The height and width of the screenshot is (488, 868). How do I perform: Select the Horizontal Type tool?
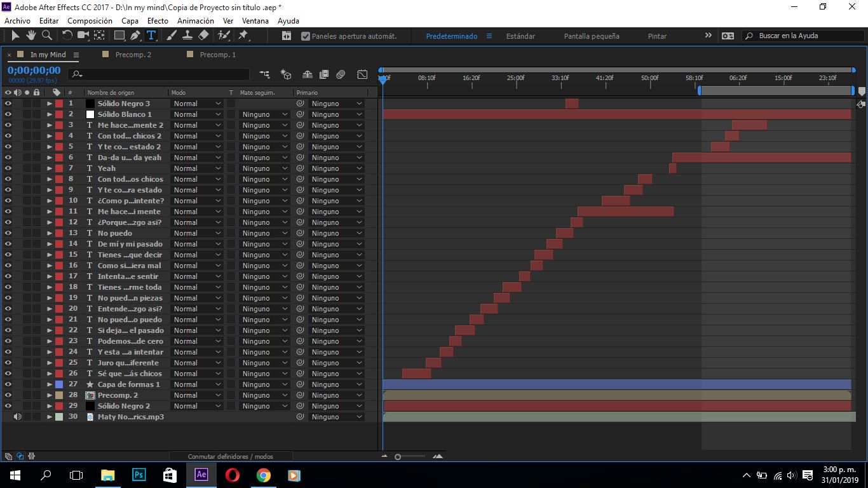tap(151, 36)
